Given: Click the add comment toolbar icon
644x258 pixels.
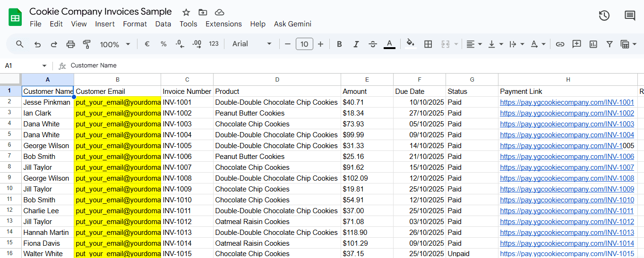Looking at the screenshot, I should click(x=576, y=44).
